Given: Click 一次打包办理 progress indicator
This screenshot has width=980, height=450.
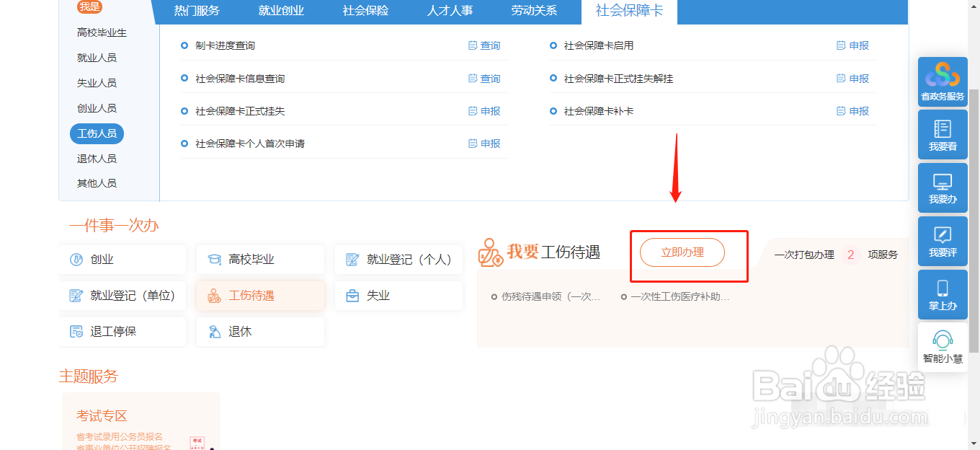Looking at the screenshot, I should (x=803, y=254).
